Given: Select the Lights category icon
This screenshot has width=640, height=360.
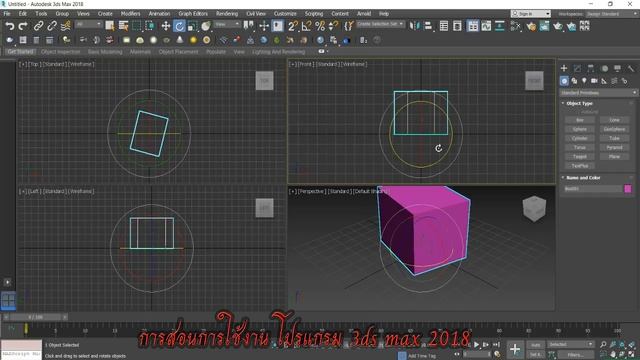Looking at the screenshot, I should tap(584, 81).
